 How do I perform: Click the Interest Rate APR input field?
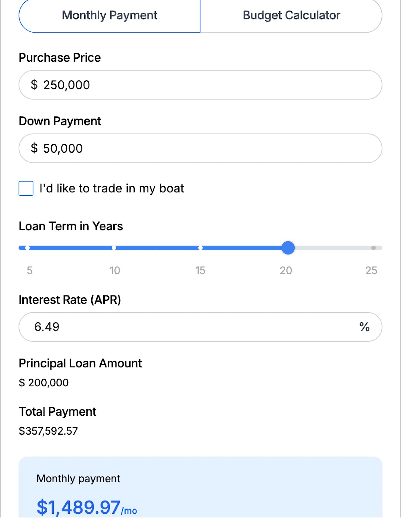coord(200,327)
